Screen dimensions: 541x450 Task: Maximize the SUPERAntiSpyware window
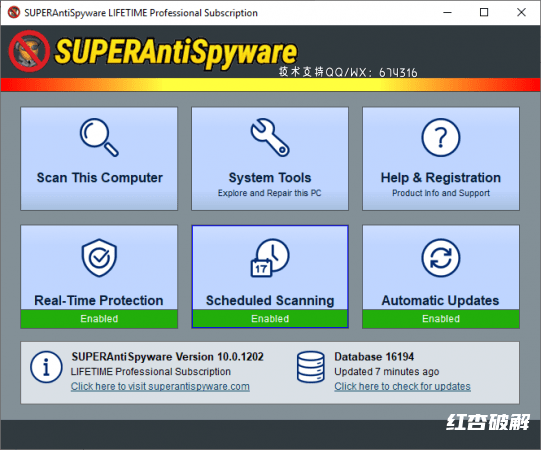click(484, 12)
